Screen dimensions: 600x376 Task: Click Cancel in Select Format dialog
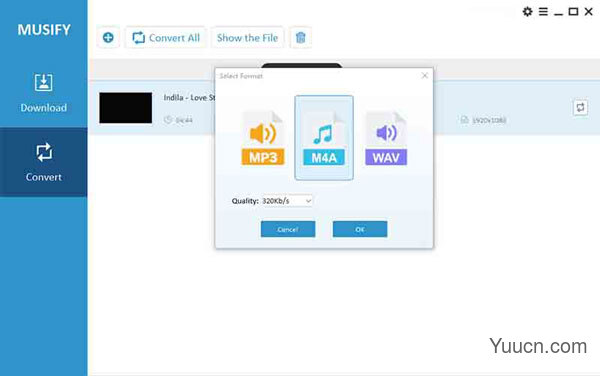tap(288, 229)
